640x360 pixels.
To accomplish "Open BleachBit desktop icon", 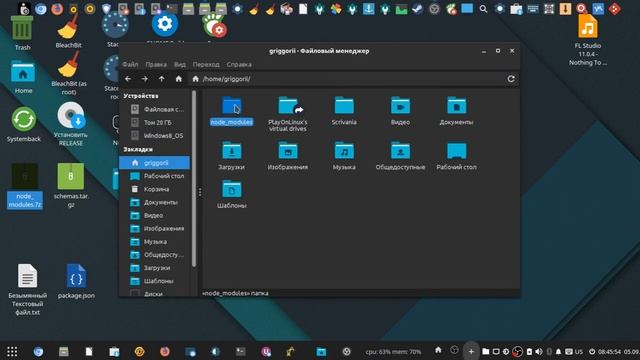I will point(68,31).
